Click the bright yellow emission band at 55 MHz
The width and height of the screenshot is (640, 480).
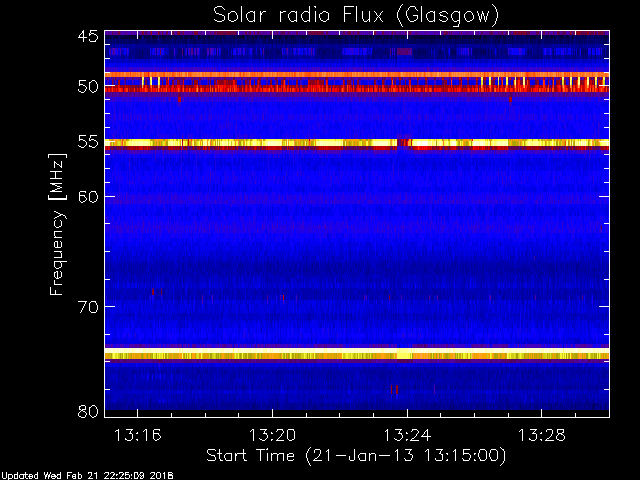click(x=357, y=143)
